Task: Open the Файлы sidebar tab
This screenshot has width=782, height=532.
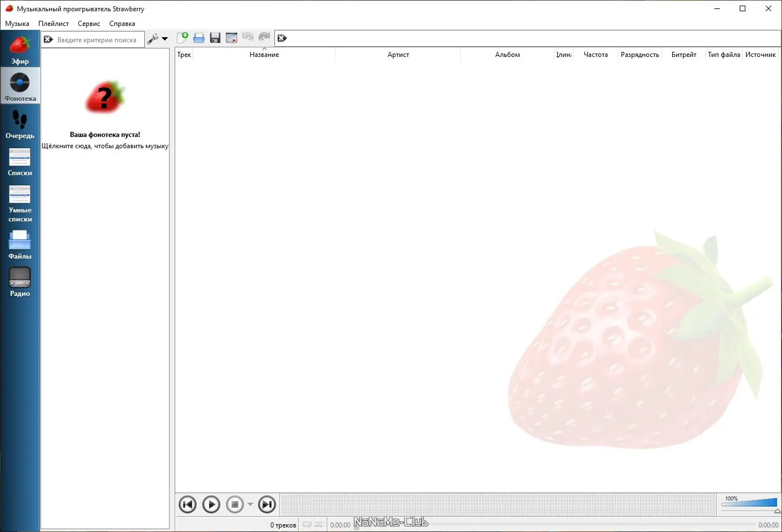Action: tap(20, 244)
